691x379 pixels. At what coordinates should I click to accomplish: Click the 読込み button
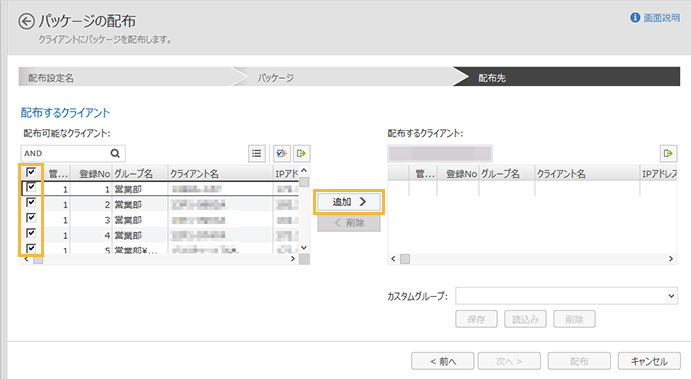point(525,320)
